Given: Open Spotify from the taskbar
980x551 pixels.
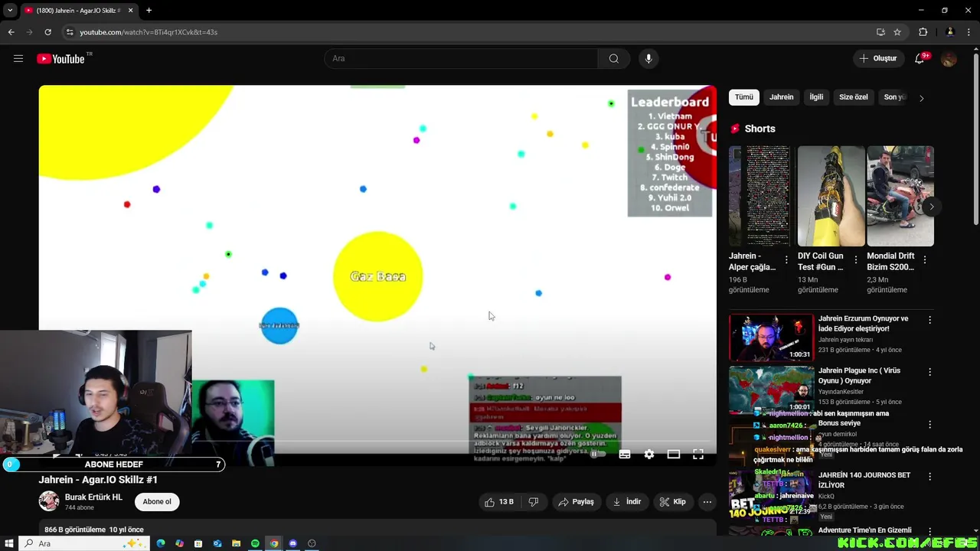Looking at the screenshot, I should pos(255,543).
